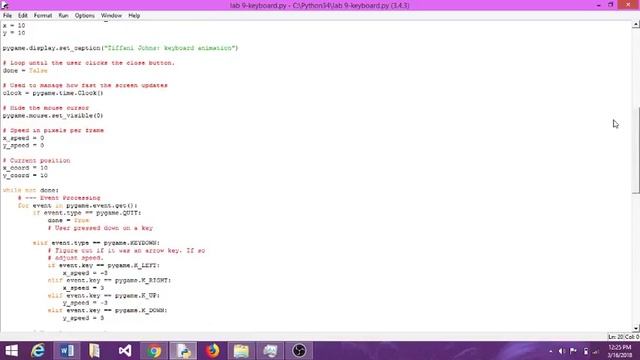This screenshot has height=360, width=640.
Task: Click the '# Loop until the user clicks' comment
Action: click(89, 63)
